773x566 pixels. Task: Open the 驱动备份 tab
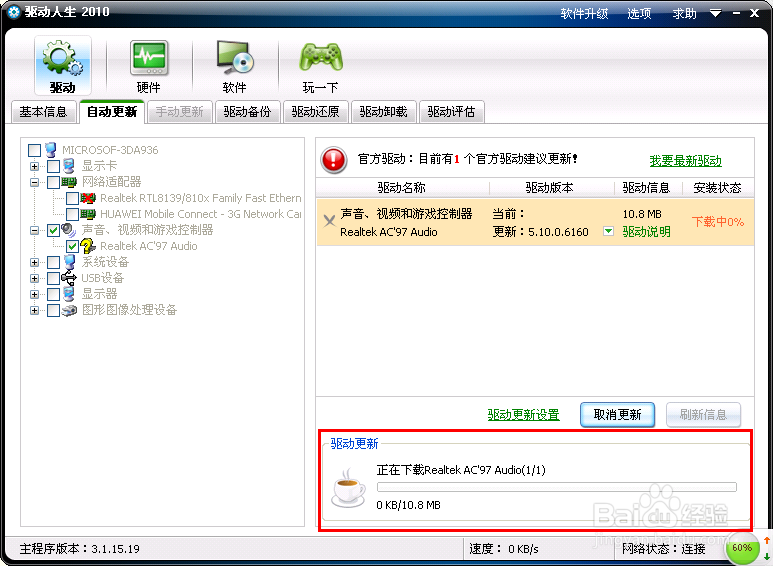(x=247, y=112)
